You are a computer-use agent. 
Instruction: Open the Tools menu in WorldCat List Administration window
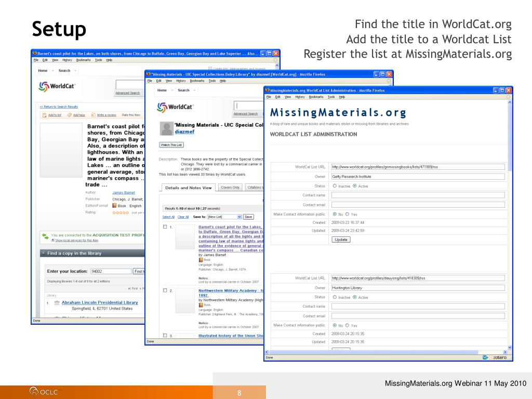coord(331,97)
